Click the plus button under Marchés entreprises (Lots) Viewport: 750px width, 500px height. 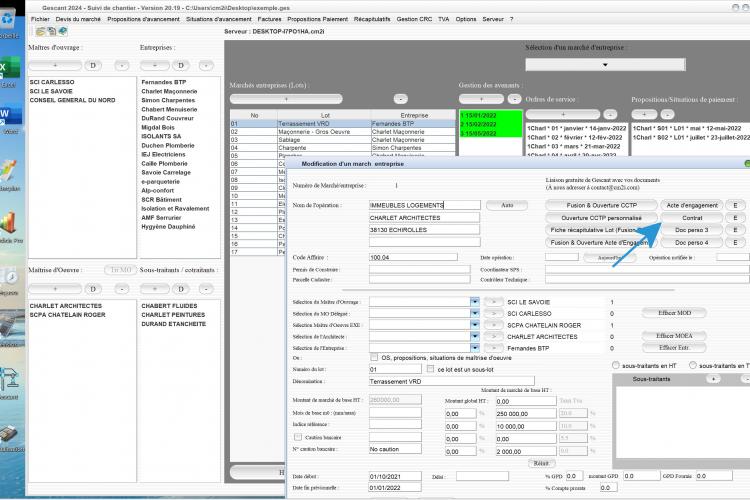pos(286,99)
